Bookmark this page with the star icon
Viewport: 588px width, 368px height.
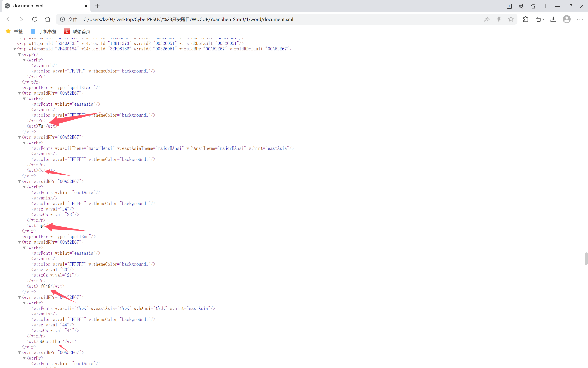[511, 19]
